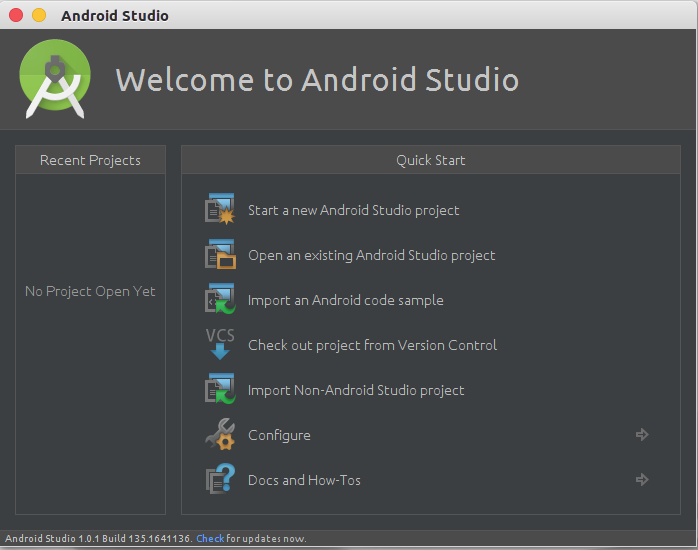Click the Configure wrench and gear icon
Screen dimensions: 698x550
[x=220, y=434]
